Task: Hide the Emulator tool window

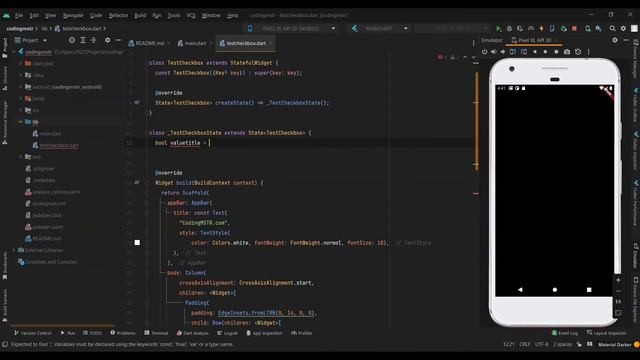Action: tap(626, 40)
